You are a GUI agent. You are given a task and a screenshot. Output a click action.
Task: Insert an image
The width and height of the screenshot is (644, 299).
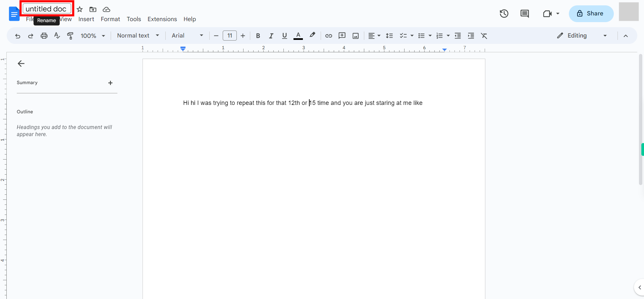(x=356, y=36)
